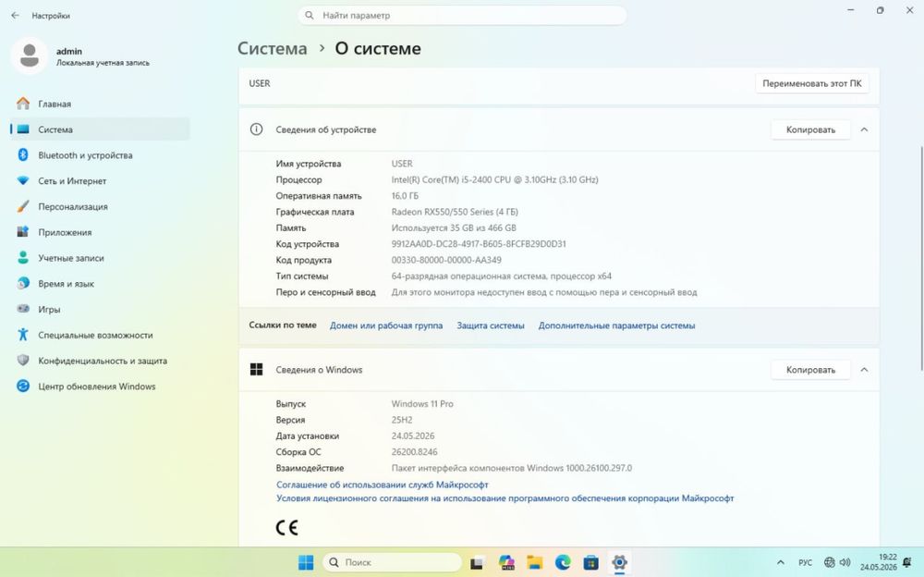Click the info icon by Сведения об устройстве
The width and height of the screenshot is (924, 577).
[256, 129]
